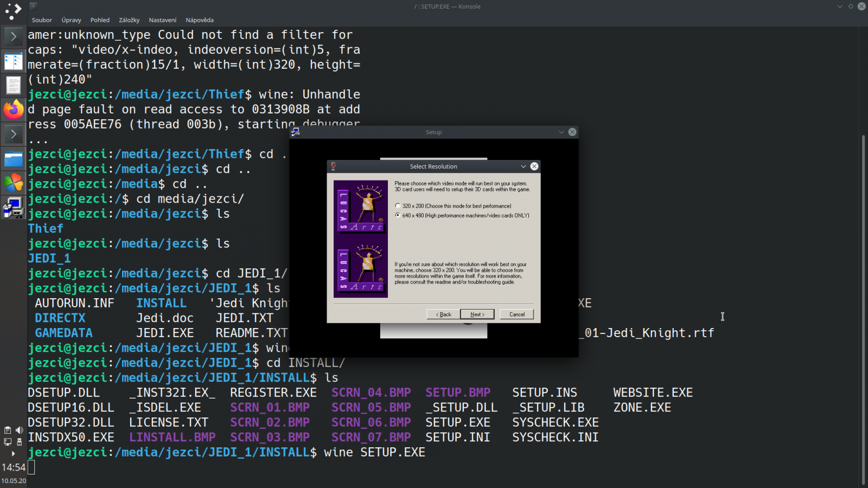
Task: Open the Nápověda menu
Action: [x=200, y=20]
